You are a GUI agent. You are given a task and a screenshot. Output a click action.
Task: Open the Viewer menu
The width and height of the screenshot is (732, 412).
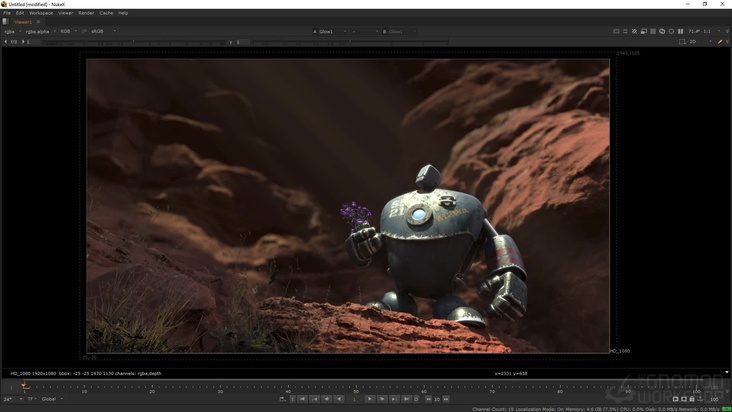click(65, 13)
